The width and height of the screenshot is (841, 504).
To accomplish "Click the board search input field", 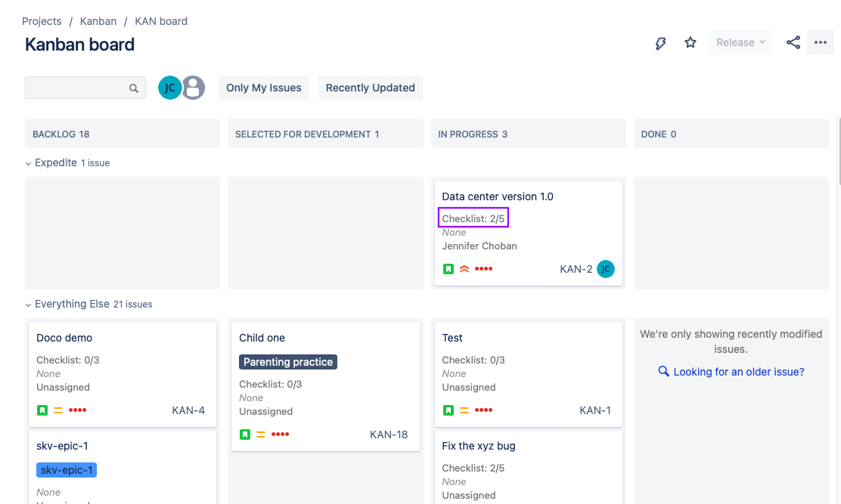I will point(76,88).
